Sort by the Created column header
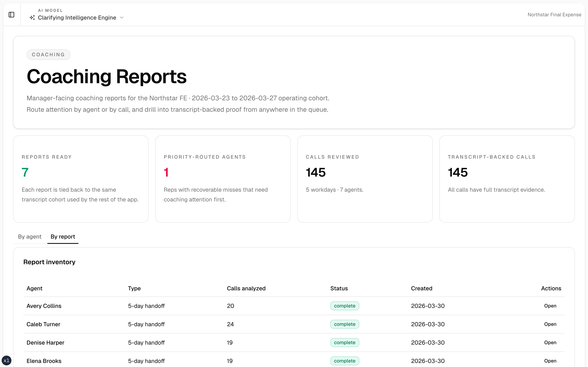588x367 pixels. 421,288
